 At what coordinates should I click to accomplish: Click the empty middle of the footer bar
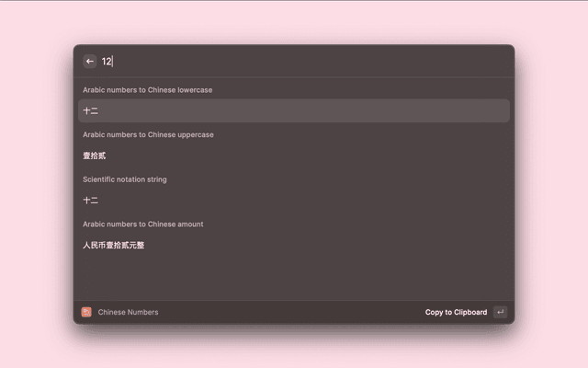tap(294, 312)
